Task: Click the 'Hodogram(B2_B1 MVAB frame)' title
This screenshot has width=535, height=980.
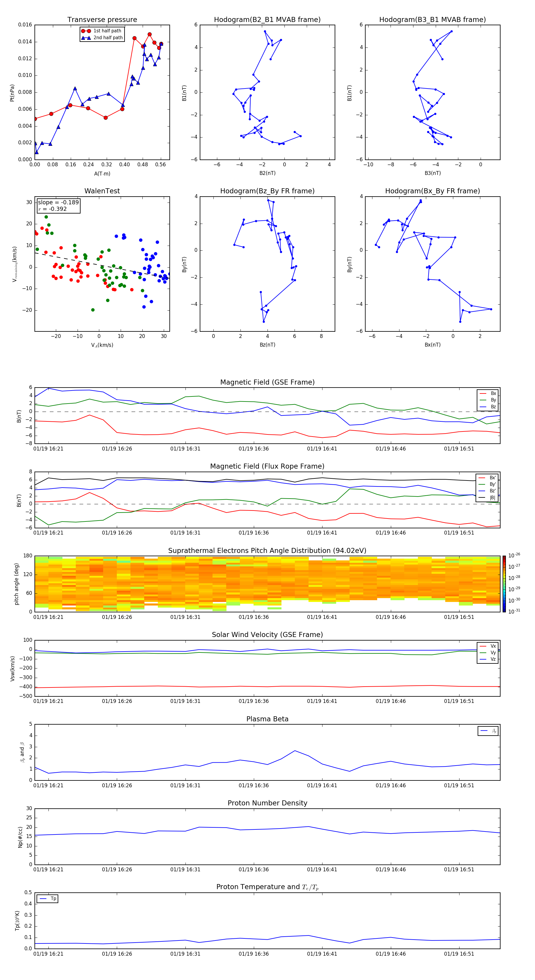Action: tap(267, 20)
